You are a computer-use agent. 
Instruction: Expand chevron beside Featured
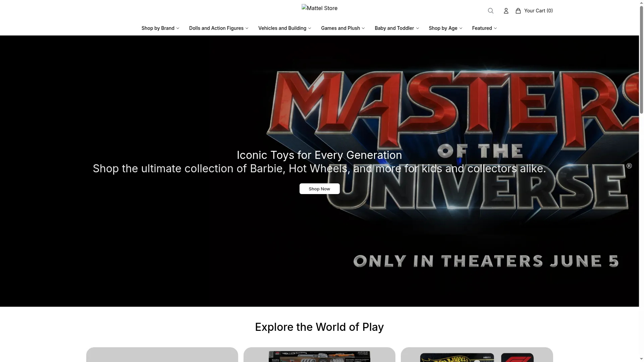pyautogui.click(x=495, y=28)
